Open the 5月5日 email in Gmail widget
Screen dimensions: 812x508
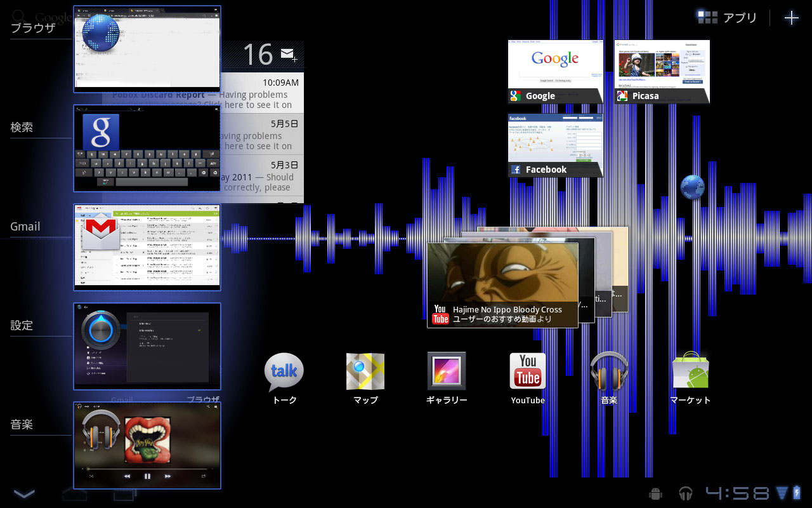tap(263, 134)
